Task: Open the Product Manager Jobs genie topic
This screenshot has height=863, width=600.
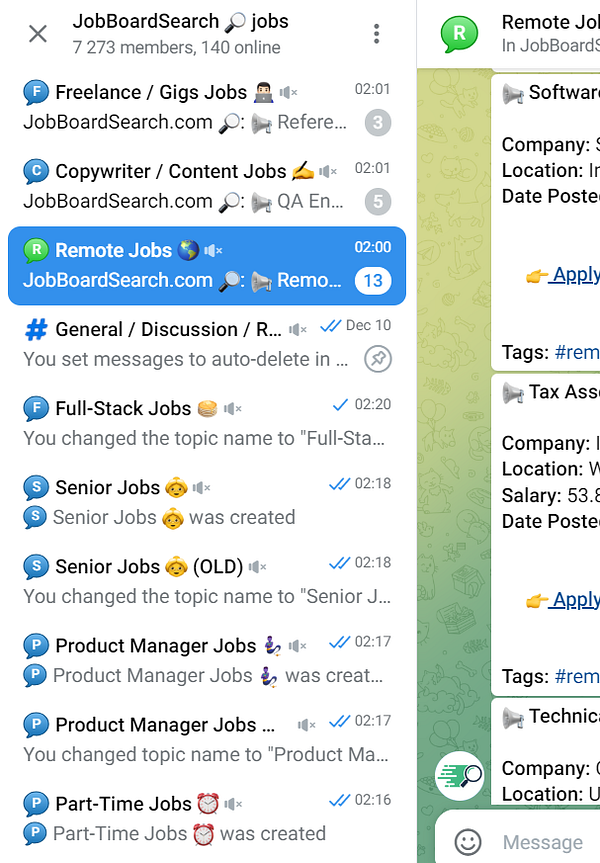Action: (x=207, y=661)
